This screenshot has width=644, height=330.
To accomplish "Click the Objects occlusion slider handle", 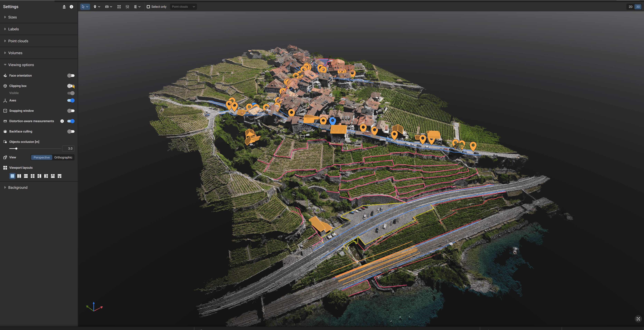I will (x=16, y=149).
